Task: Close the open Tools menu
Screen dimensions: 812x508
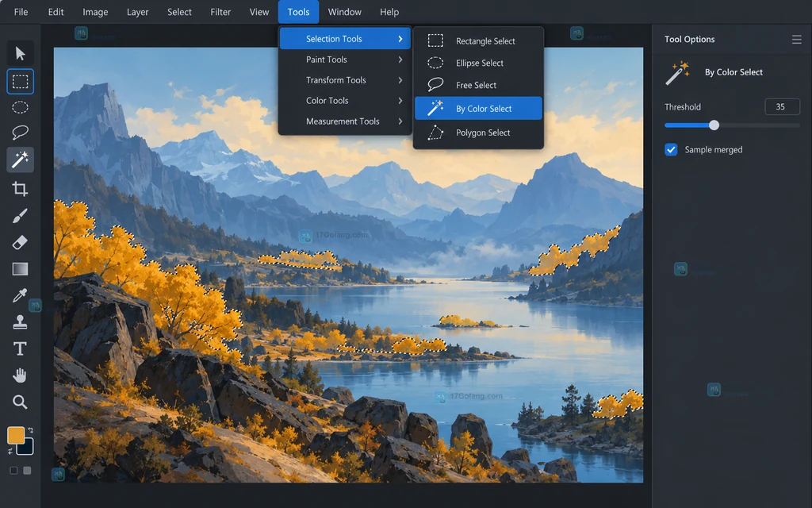Action: coord(298,12)
